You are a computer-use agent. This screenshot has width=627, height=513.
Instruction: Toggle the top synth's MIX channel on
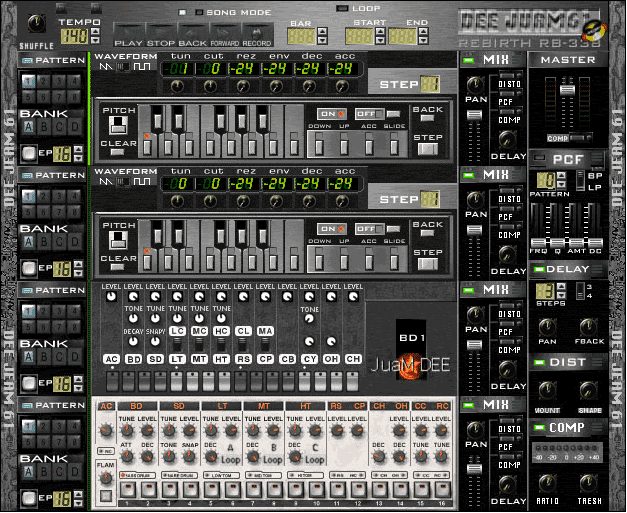click(x=469, y=60)
